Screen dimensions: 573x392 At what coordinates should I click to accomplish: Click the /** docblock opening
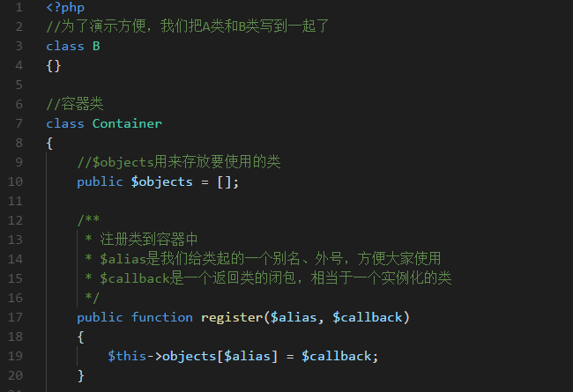pyautogui.click(x=88, y=220)
